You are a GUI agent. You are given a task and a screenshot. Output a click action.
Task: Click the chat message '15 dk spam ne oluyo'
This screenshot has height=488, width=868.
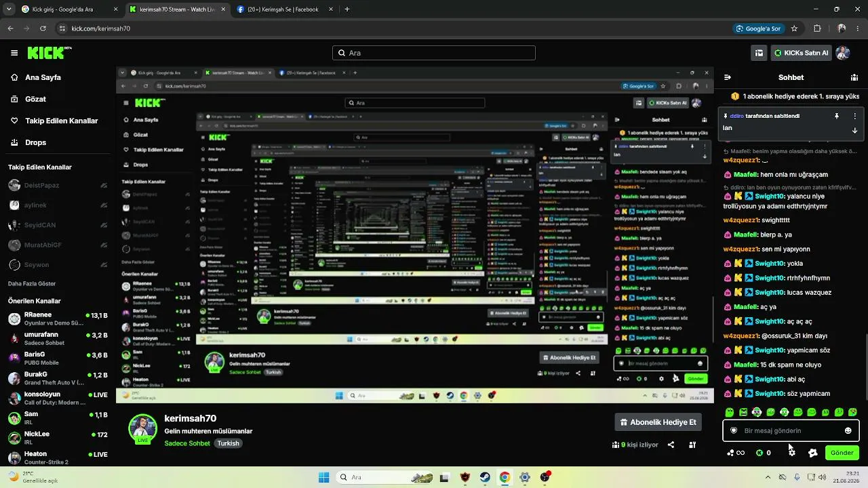(x=791, y=365)
